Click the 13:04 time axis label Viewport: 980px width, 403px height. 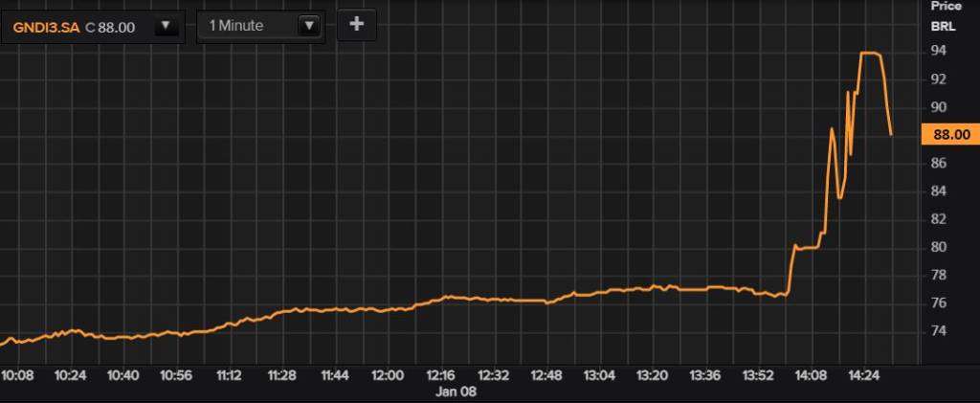(599, 374)
